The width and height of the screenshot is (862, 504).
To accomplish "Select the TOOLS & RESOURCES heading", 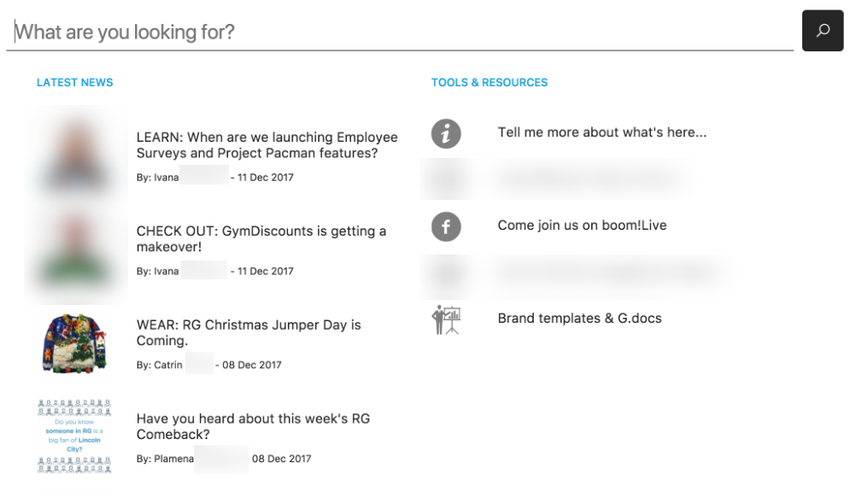I will tap(489, 83).
